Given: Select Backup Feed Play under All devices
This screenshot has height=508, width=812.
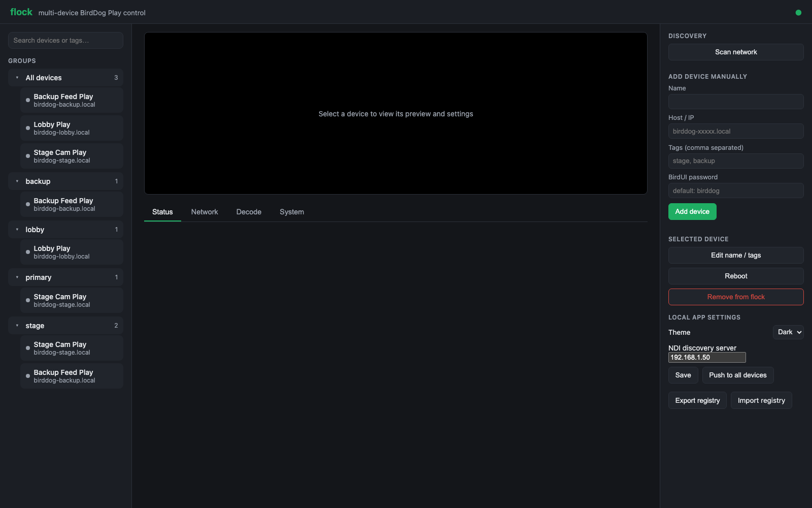Looking at the screenshot, I should [x=72, y=100].
